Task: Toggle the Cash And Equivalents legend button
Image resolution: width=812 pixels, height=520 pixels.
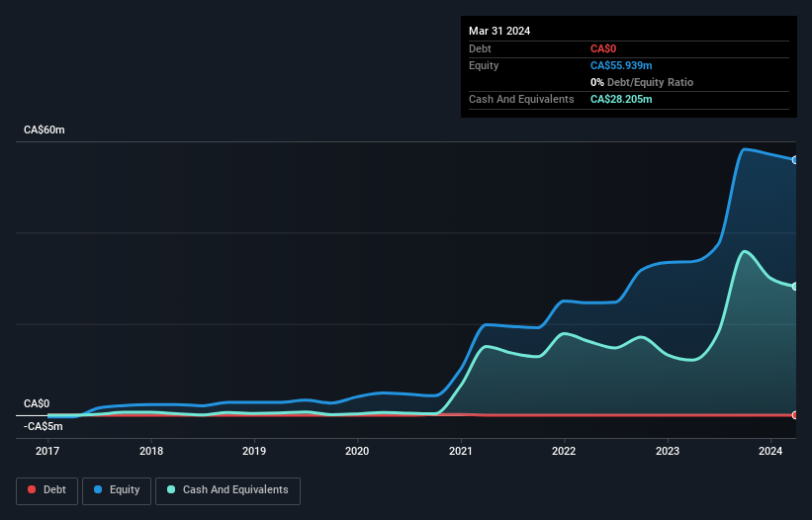Action: (x=227, y=490)
